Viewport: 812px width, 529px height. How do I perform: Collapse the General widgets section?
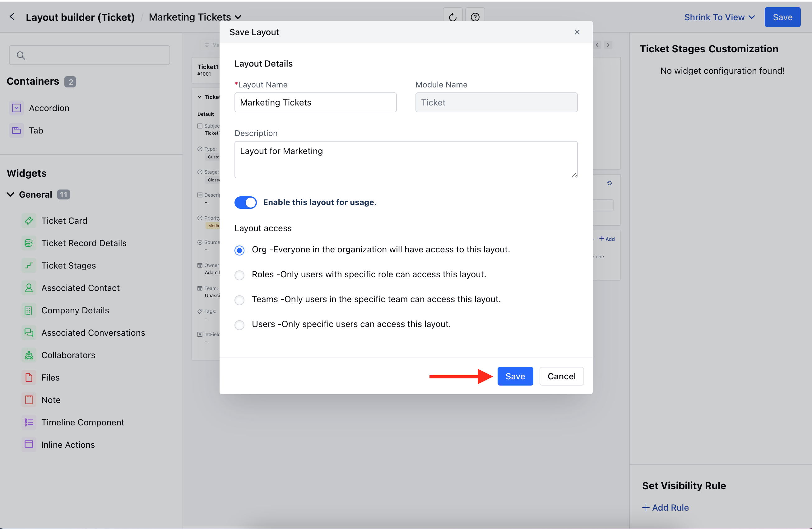(10, 194)
